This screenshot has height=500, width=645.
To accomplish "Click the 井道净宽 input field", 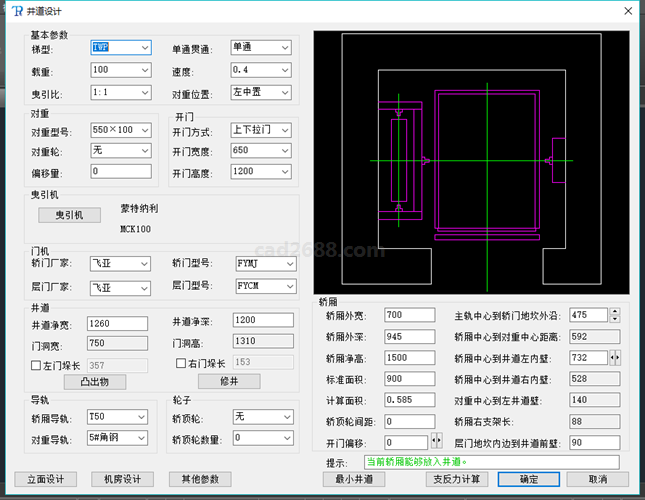I will click(x=119, y=323).
